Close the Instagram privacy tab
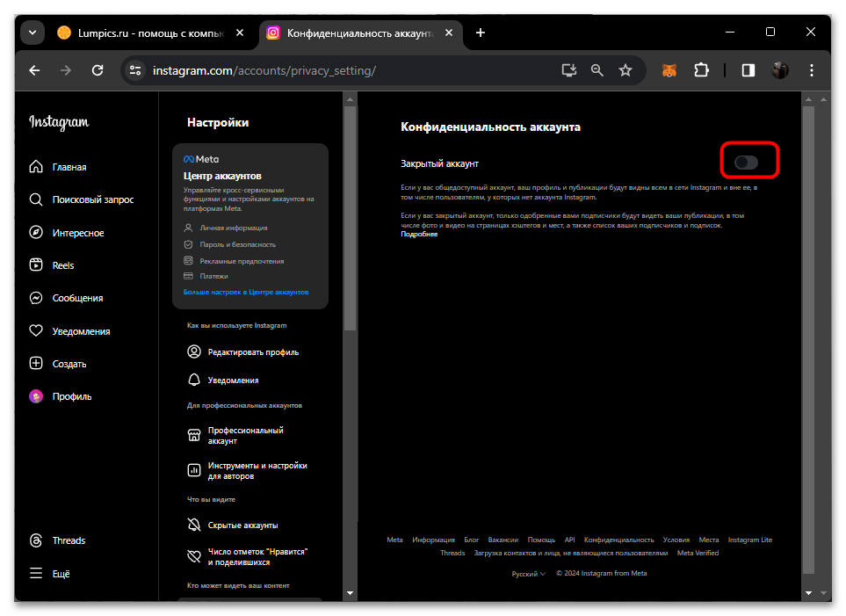The image size is (846, 616). pos(448,33)
